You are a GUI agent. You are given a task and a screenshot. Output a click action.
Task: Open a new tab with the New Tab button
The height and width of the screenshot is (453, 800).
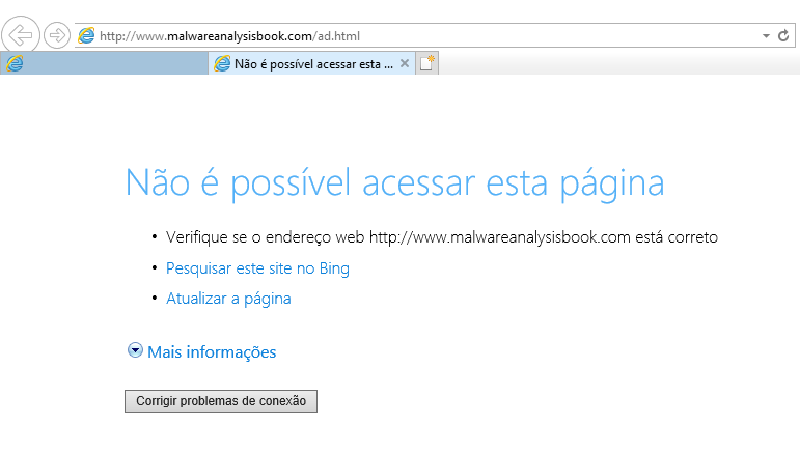[x=427, y=64]
